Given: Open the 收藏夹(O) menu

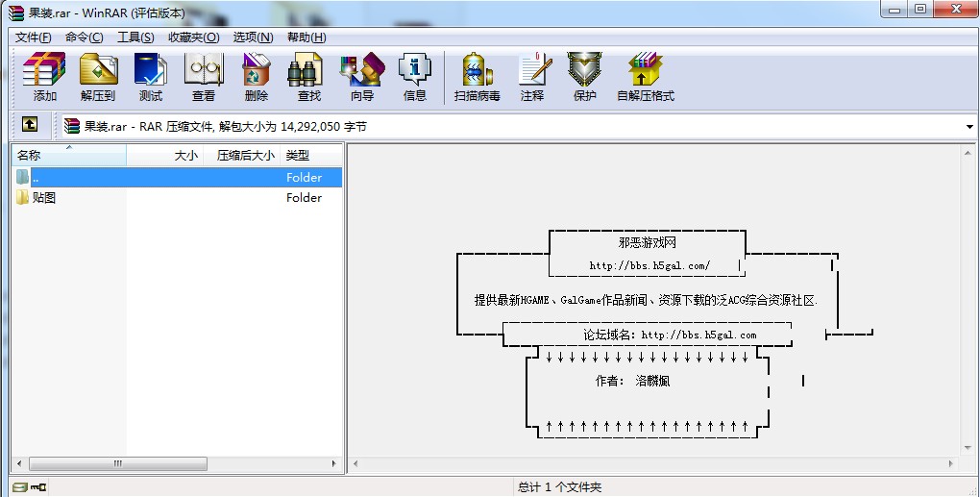Looking at the screenshot, I should (193, 37).
